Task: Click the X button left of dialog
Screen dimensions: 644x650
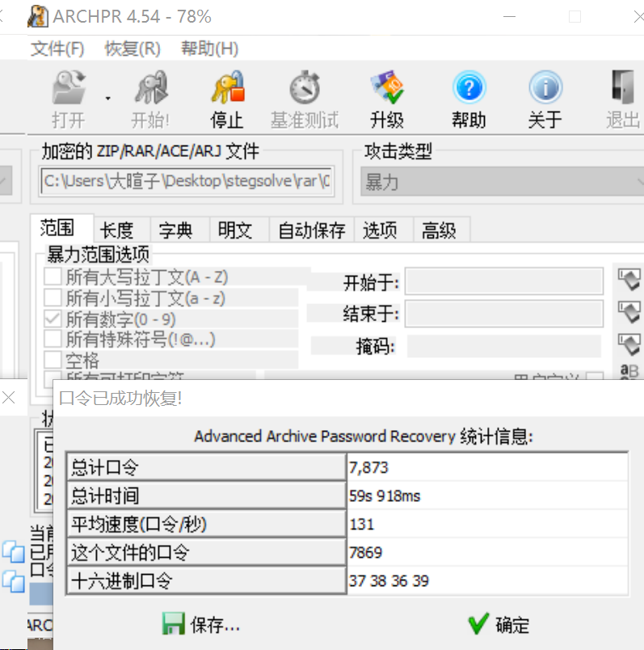Action: tap(8, 398)
